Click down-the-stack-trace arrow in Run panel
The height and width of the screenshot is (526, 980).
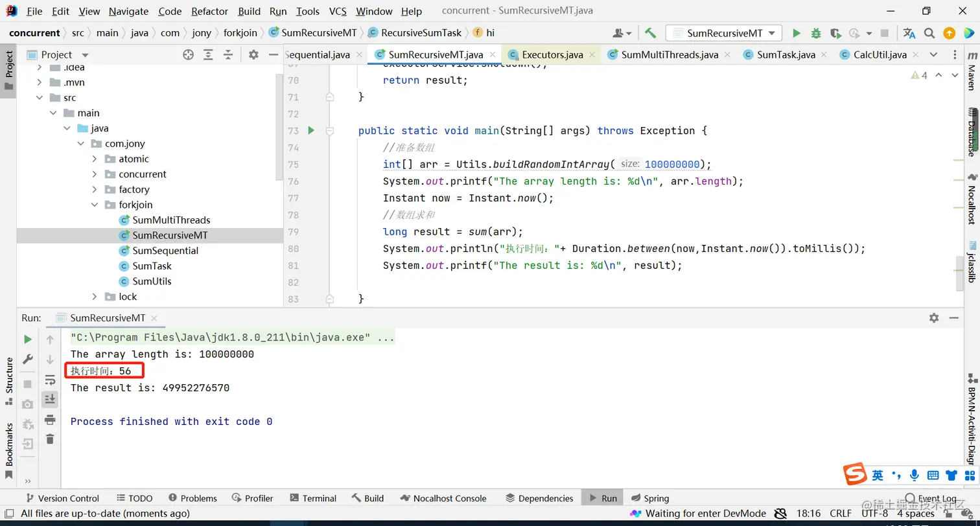click(50, 359)
